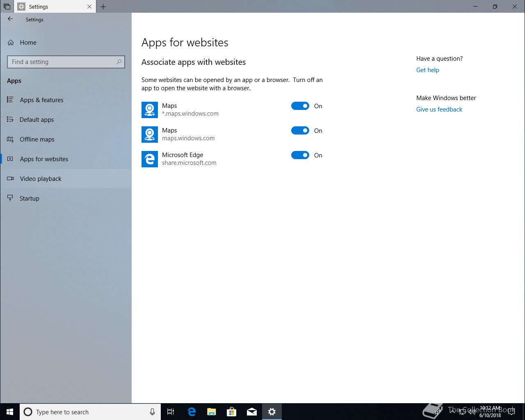
Task: Select Apps for websites in sidebar
Action: (66, 159)
